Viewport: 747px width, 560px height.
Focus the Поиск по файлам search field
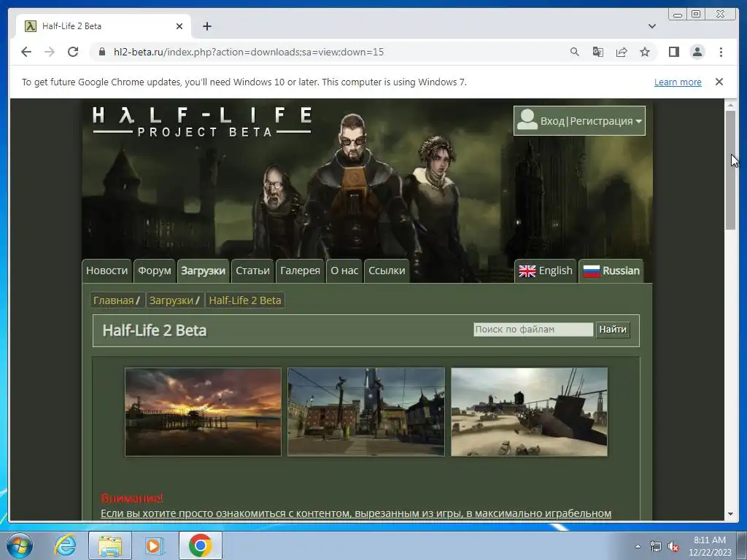533,329
